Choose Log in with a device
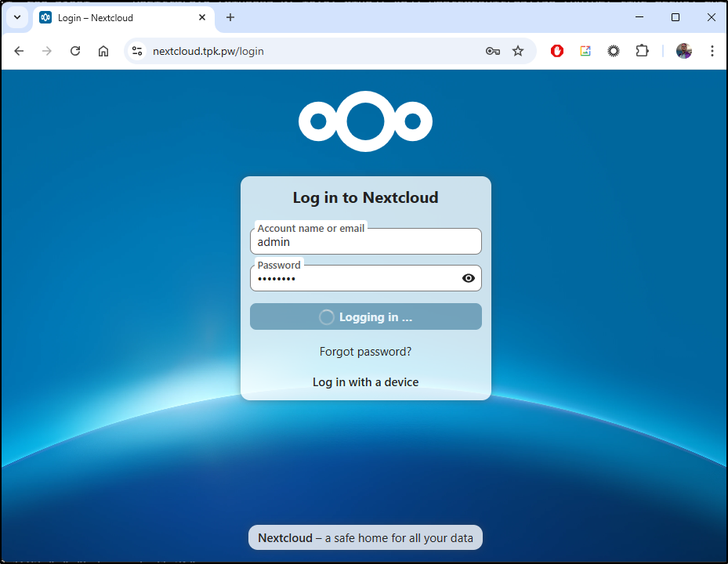The width and height of the screenshot is (728, 564). pos(365,382)
